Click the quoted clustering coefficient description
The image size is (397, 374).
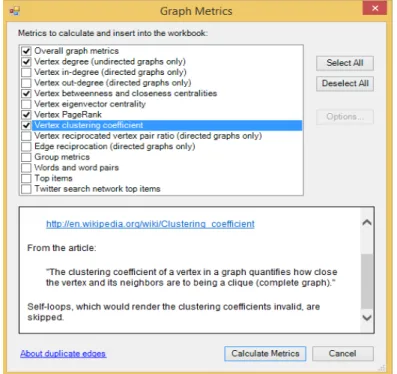(191, 277)
